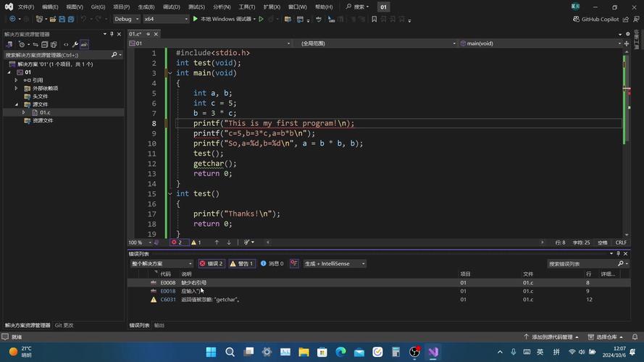The image size is (644, 362).
Task: Select the E0008 error row
Action: tap(379, 283)
